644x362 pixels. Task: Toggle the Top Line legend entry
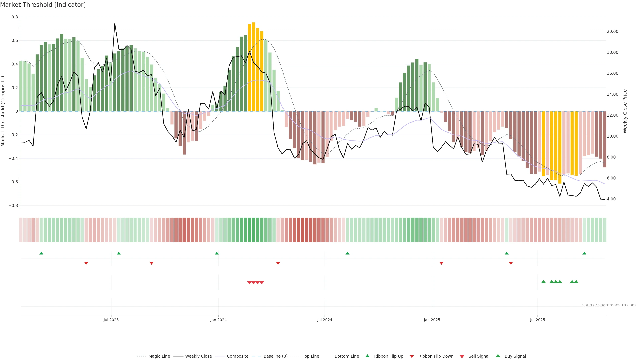pyautogui.click(x=311, y=356)
